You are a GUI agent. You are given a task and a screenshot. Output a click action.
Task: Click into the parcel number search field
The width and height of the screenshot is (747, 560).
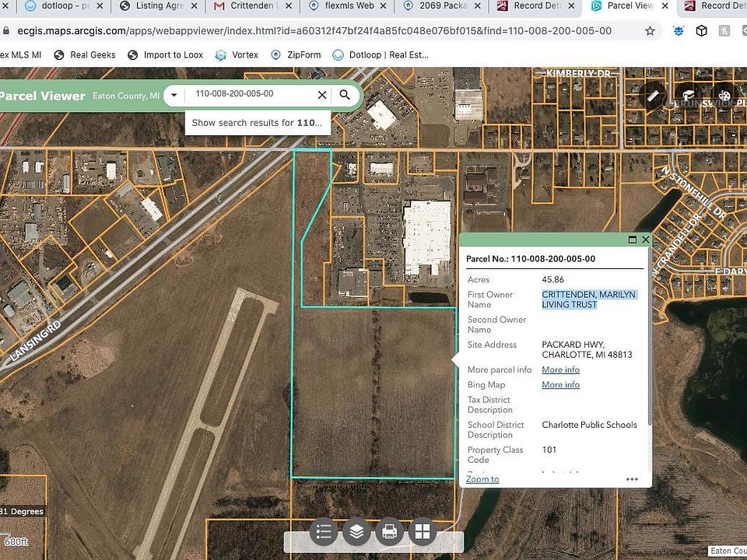[x=252, y=94]
